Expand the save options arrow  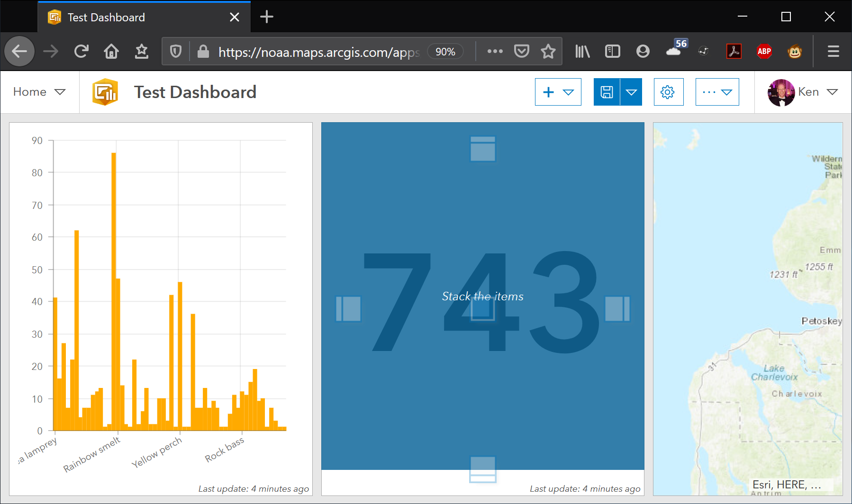631,92
